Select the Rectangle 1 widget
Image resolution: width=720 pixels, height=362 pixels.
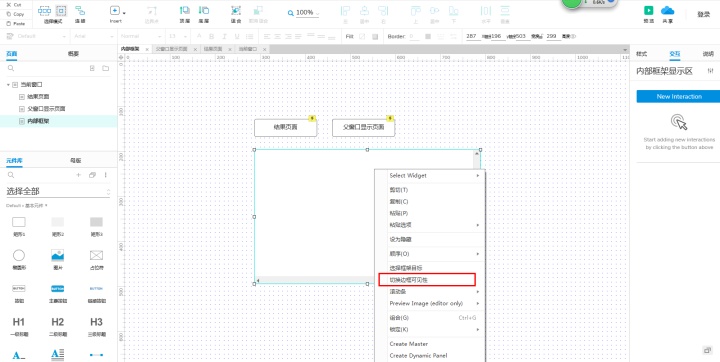19,226
